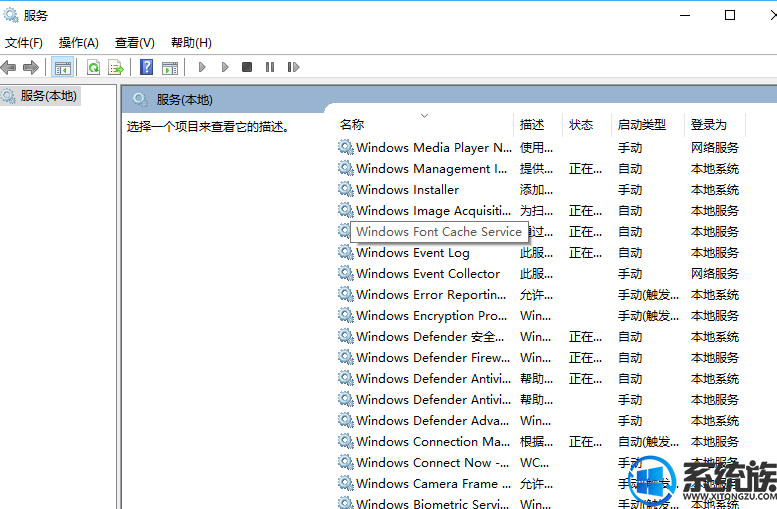Viewport: 777px width, 509px height.
Task: Click the second play arrow toolbar icon
Action: [224, 67]
